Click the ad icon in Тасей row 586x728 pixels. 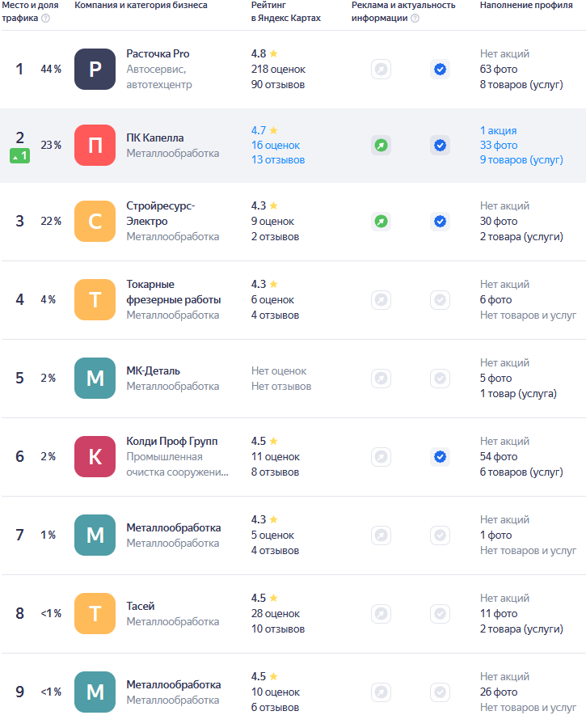coord(381,614)
